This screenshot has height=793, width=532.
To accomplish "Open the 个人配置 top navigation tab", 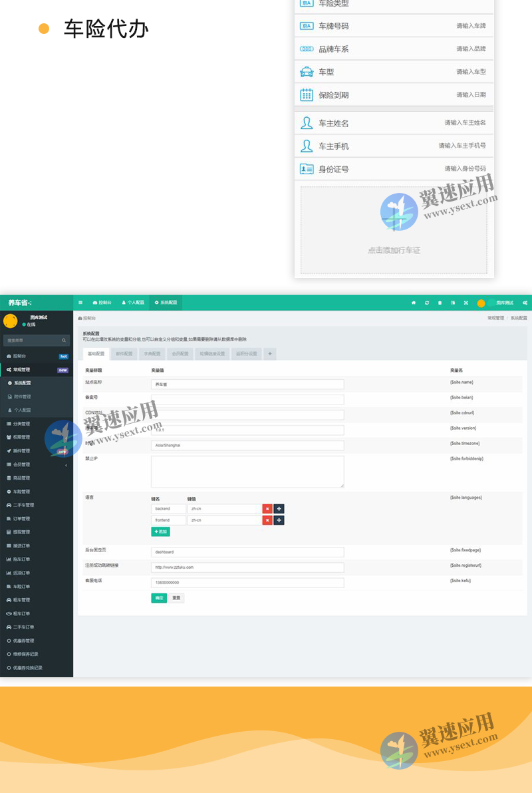I will (x=133, y=303).
